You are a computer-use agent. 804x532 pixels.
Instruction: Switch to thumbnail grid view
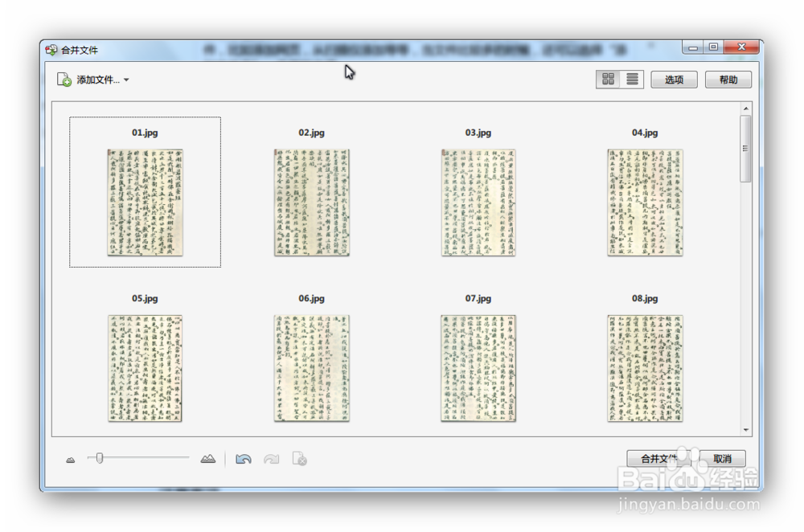pyautogui.click(x=608, y=79)
